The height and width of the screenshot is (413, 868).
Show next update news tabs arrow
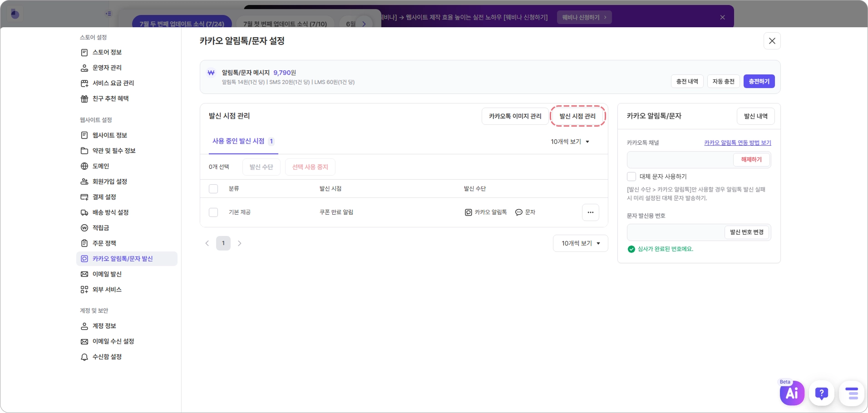[364, 24]
